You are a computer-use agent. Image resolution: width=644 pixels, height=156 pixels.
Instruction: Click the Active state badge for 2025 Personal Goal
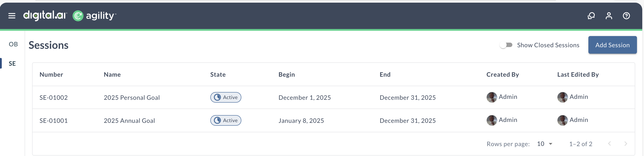(226, 98)
